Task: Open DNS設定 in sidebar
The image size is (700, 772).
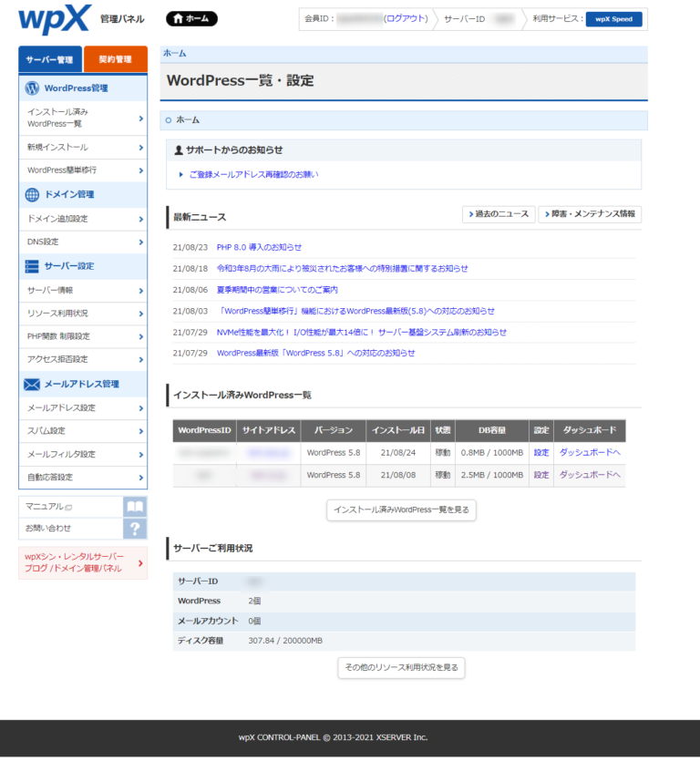Action: (x=83, y=242)
